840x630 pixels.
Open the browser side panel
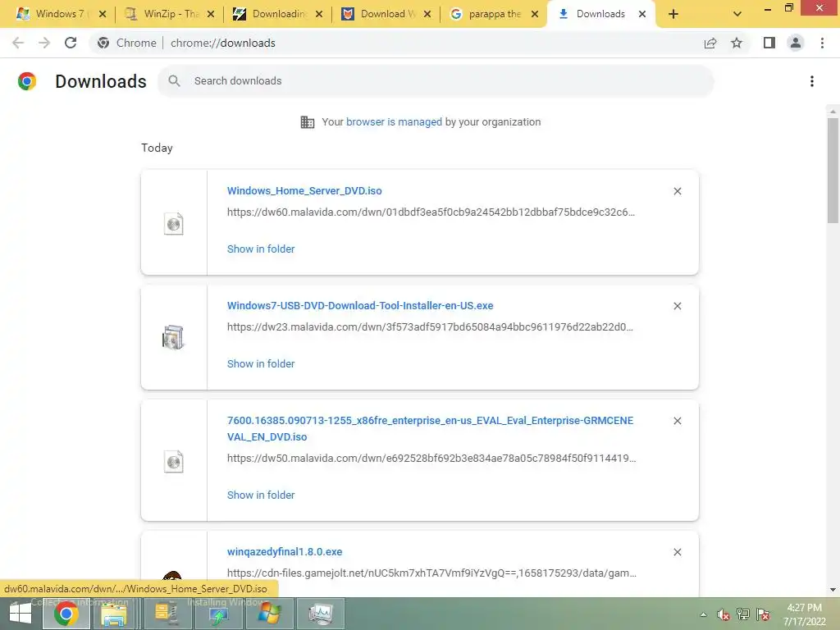[x=769, y=43]
